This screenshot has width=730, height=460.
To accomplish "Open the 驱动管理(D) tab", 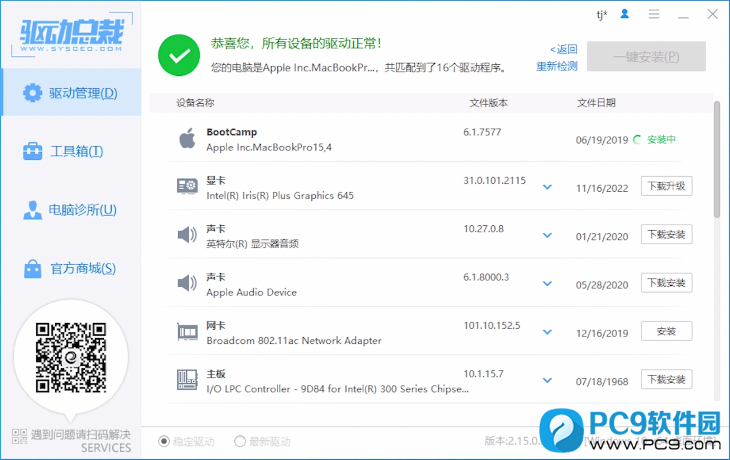I will coord(71,92).
